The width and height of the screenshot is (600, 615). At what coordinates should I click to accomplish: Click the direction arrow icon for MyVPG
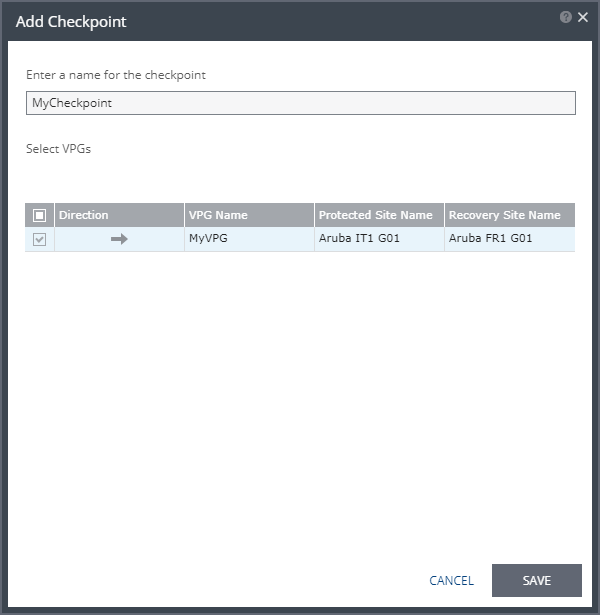tap(119, 239)
